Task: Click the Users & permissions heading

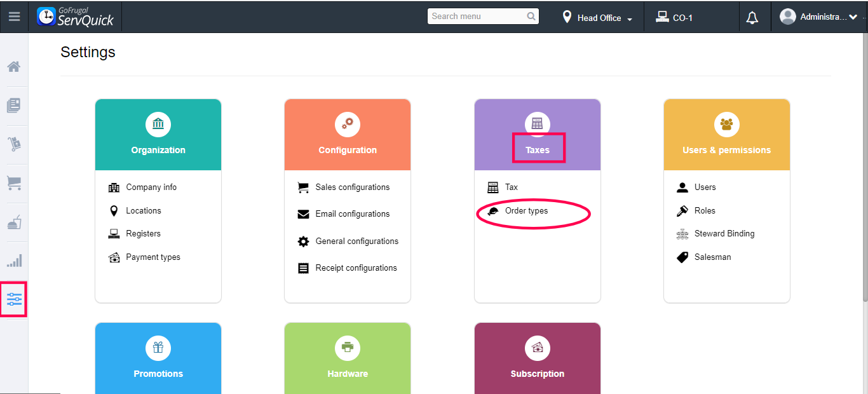Action: tap(727, 151)
